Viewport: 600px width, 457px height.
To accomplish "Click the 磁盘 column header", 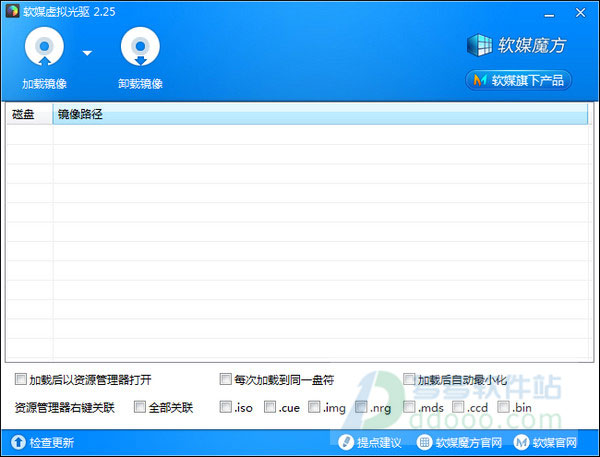I will coord(29,114).
